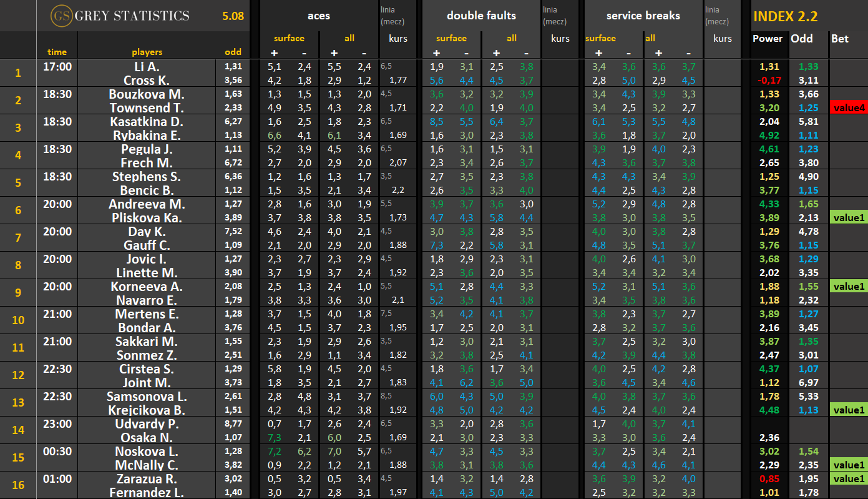Select player Rybakina E.
The height and width of the screenshot is (499, 868).
tap(147, 135)
